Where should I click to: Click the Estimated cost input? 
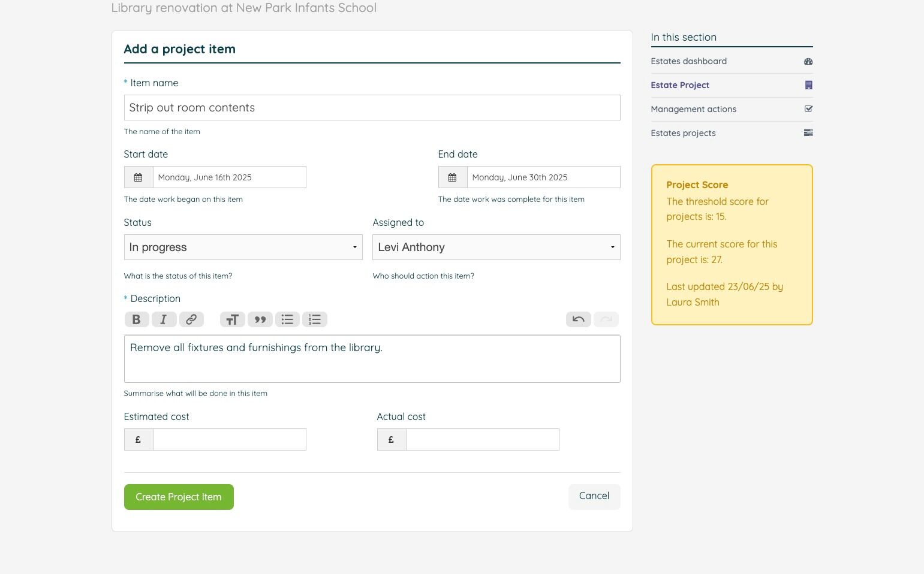(229, 440)
